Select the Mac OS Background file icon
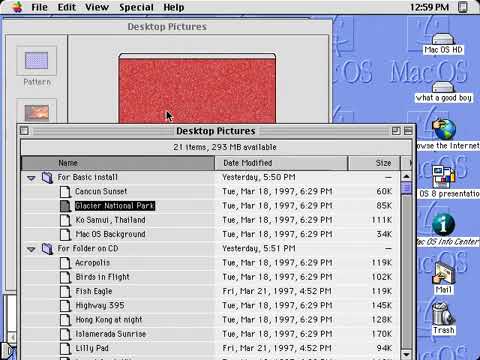The image size is (480, 360). click(x=65, y=234)
